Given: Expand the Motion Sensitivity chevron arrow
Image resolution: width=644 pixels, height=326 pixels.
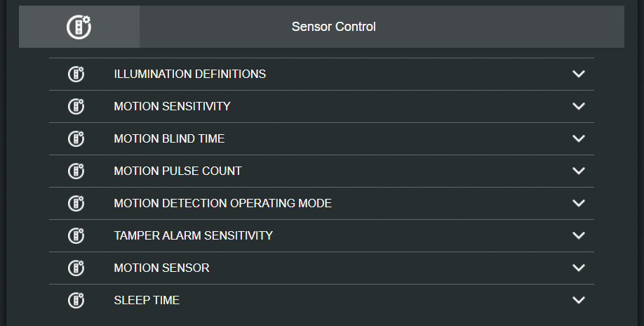Looking at the screenshot, I should click(x=579, y=106).
